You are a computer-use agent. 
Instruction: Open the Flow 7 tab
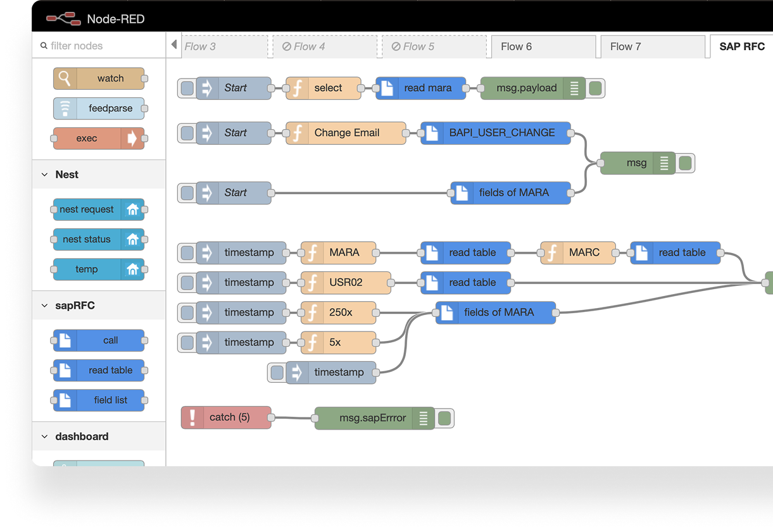click(x=653, y=46)
